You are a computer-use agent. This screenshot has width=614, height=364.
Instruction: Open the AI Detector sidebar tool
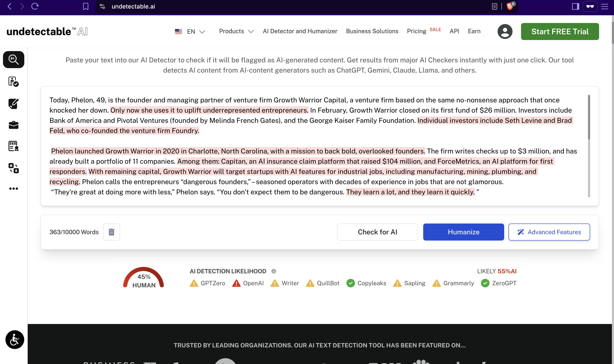13,60
